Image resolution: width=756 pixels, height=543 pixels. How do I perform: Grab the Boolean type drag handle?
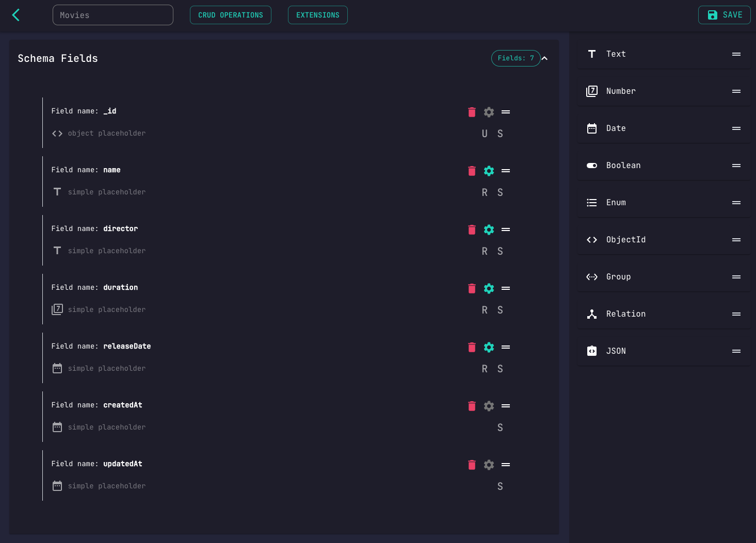tap(736, 166)
